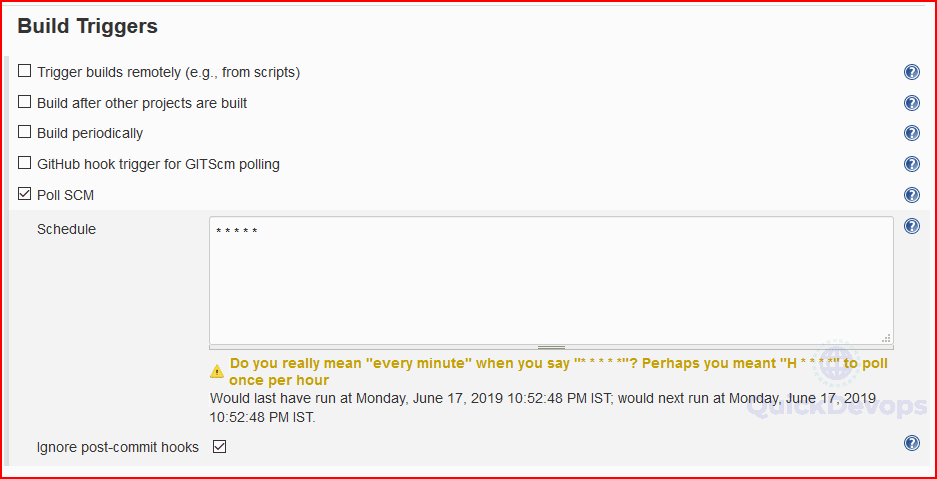Uncheck the Poll SCM checkbox
The image size is (937, 479).
pyautogui.click(x=24, y=194)
